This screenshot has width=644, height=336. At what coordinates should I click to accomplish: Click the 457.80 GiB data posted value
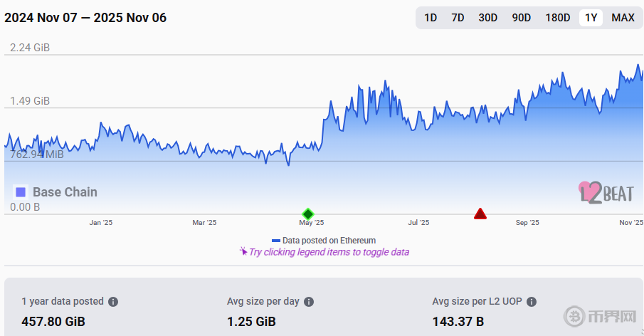coord(53,322)
